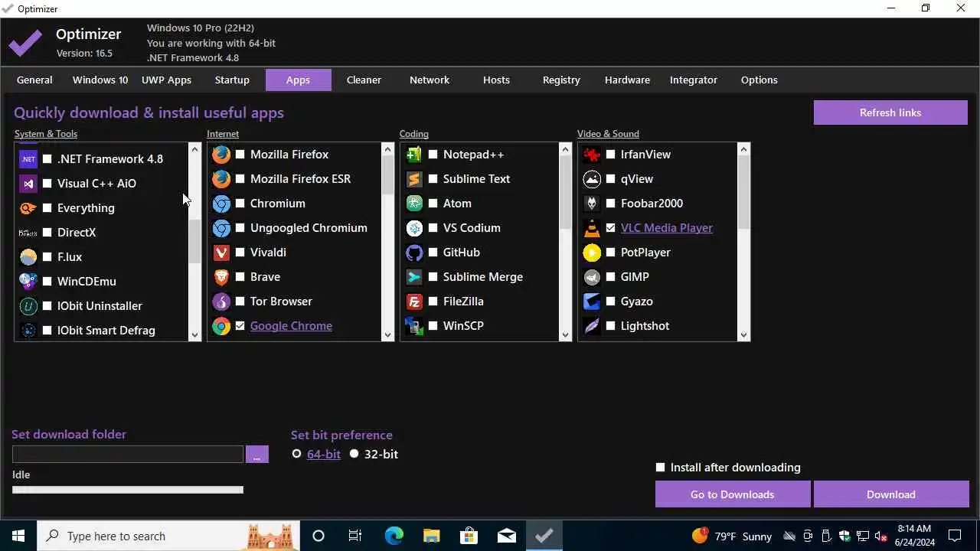Click Go to Downloads button
Image resolution: width=980 pixels, height=551 pixels.
732,494
